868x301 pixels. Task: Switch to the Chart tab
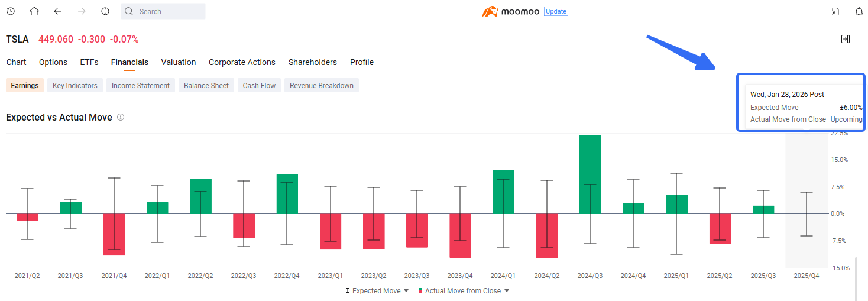click(16, 62)
